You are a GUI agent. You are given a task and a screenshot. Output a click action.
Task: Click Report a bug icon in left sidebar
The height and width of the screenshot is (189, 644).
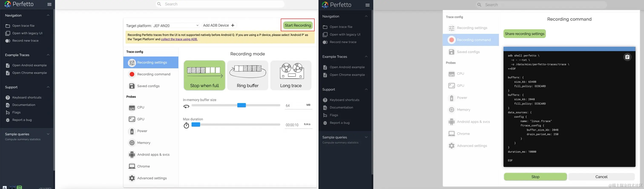(x=8, y=120)
